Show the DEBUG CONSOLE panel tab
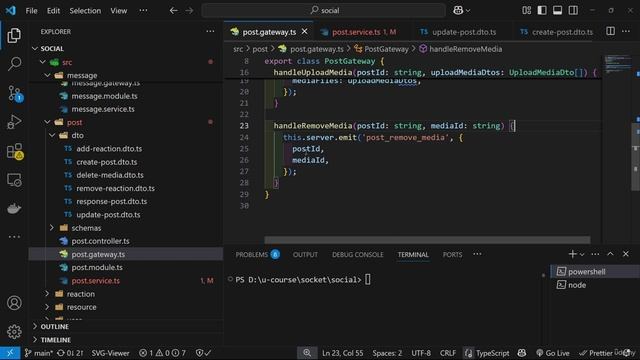Screen dimensions: 640x360 coord(358,254)
